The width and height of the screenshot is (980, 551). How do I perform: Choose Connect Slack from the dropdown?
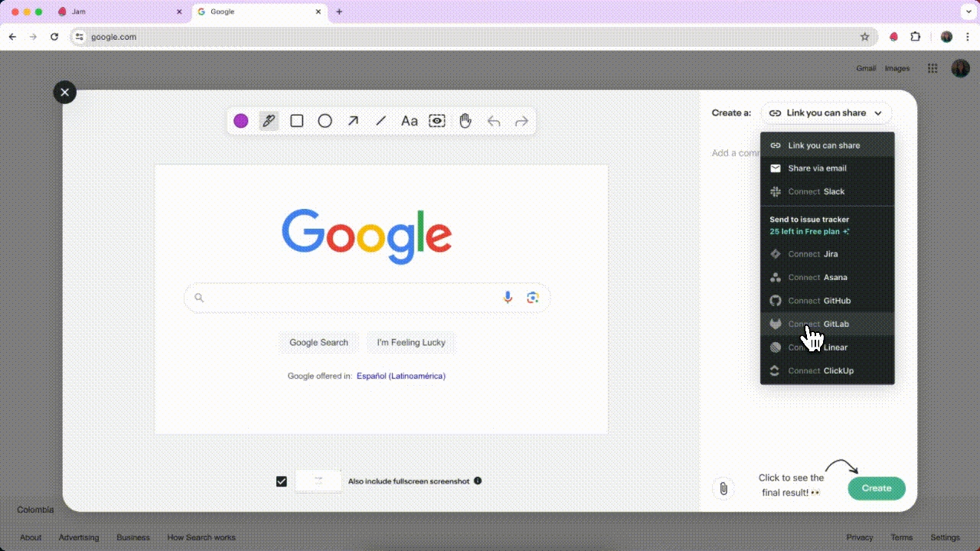pos(816,192)
